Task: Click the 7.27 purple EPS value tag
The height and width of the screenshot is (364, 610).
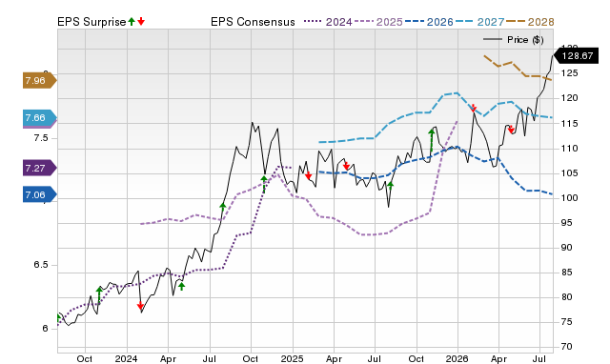Action: [x=40, y=169]
